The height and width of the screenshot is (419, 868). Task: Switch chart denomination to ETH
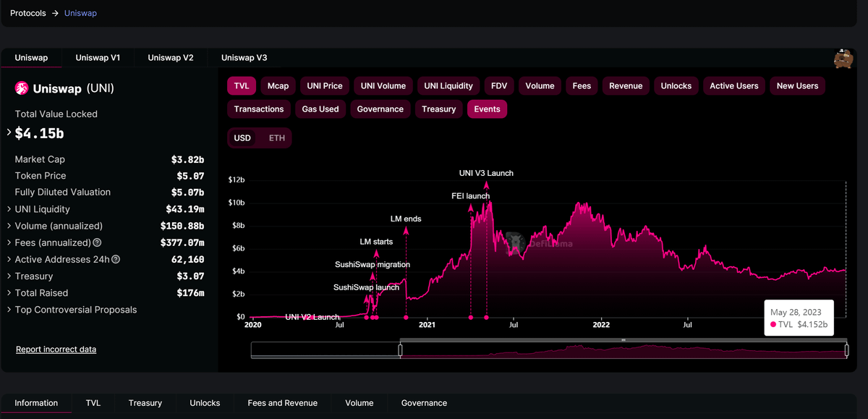click(276, 138)
